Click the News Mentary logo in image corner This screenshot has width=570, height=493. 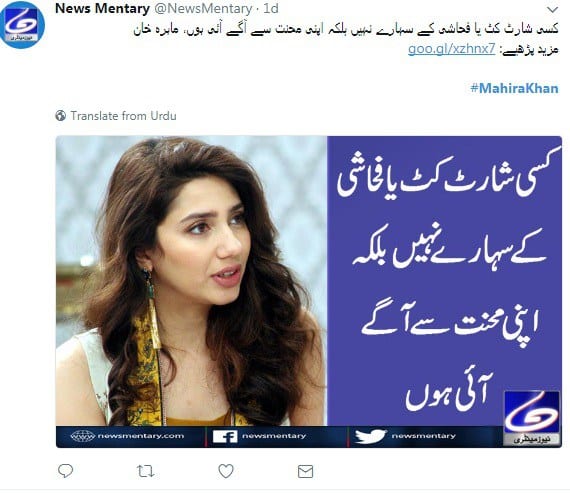click(531, 418)
